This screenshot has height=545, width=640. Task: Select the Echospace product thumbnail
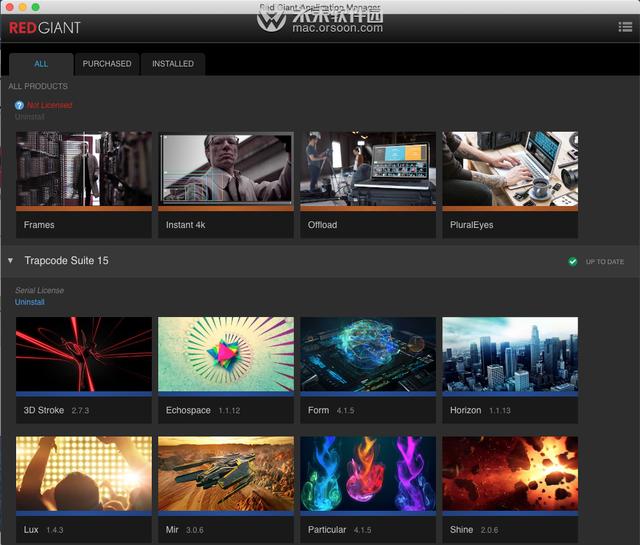coord(226,354)
